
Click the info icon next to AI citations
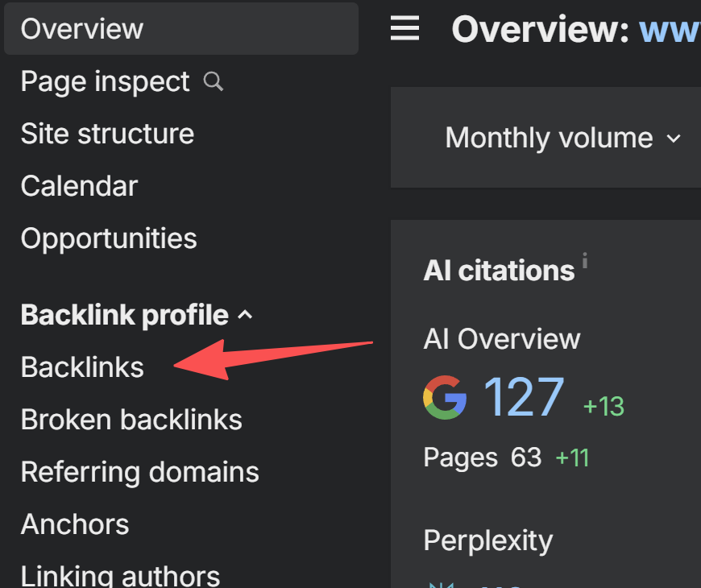click(x=585, y=260)
